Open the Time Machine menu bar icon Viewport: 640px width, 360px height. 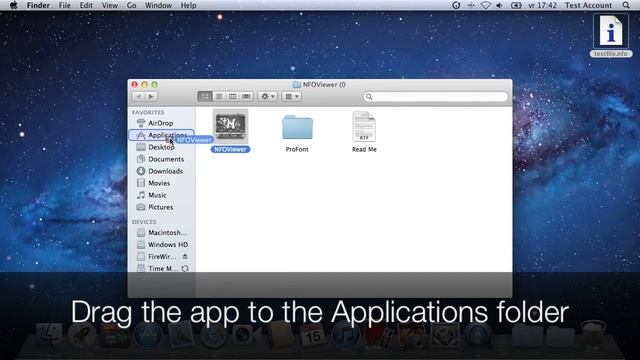pos(456,5)
